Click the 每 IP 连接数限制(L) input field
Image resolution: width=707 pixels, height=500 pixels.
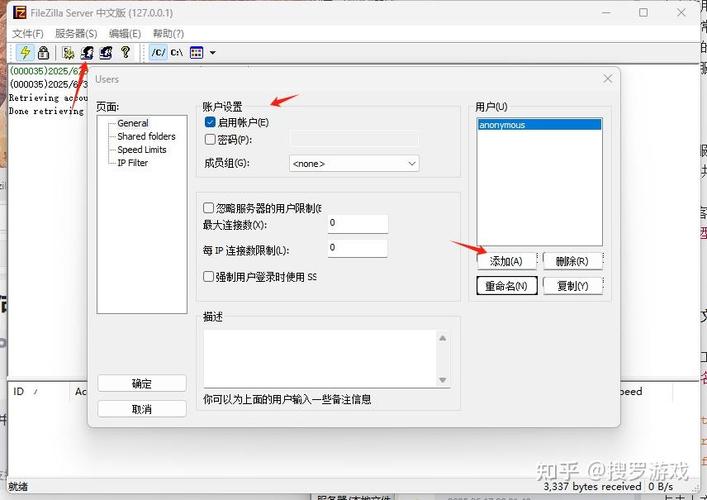[358, 248]
